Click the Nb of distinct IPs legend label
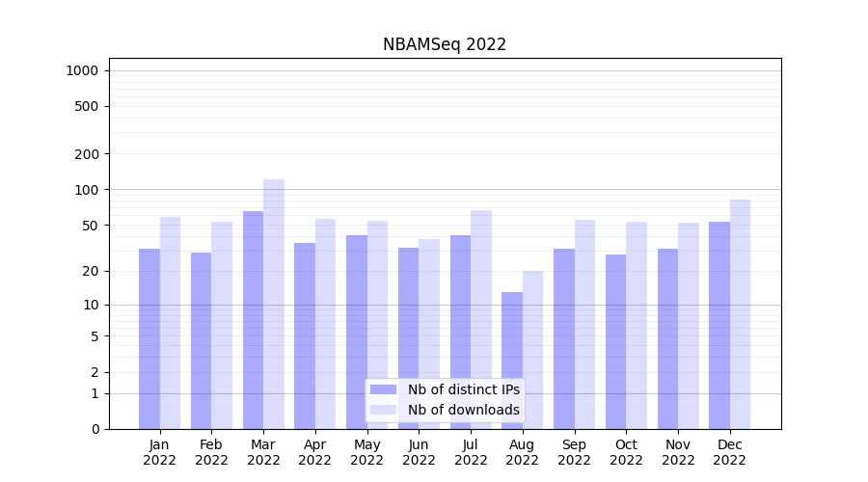Screen dimensions: 868x482 pos(463,389)
